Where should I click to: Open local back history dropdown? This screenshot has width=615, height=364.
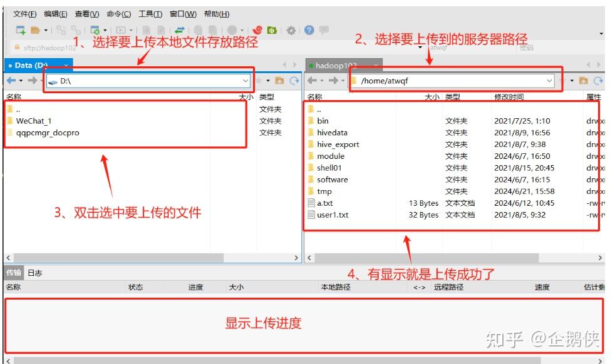21,81
